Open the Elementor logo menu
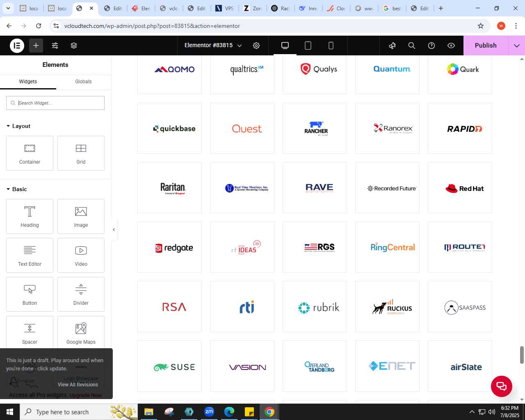Viewport: 525px width, 420px height. click(17, 46)
